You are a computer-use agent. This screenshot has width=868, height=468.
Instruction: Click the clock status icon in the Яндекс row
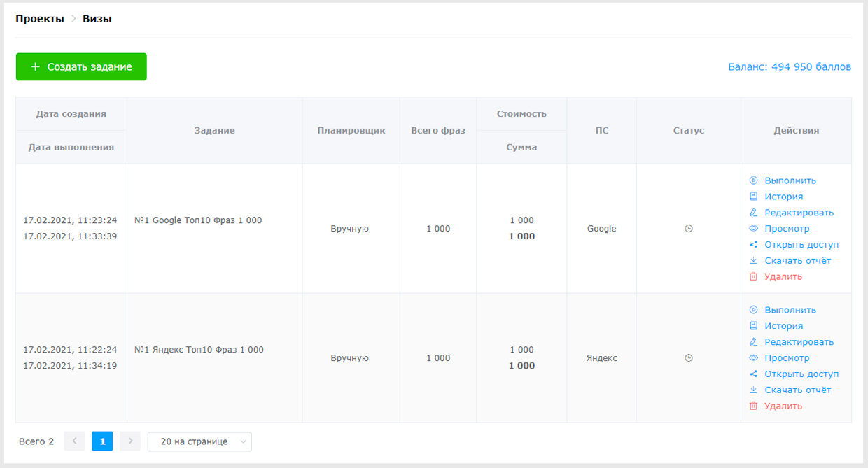point(689,358)
